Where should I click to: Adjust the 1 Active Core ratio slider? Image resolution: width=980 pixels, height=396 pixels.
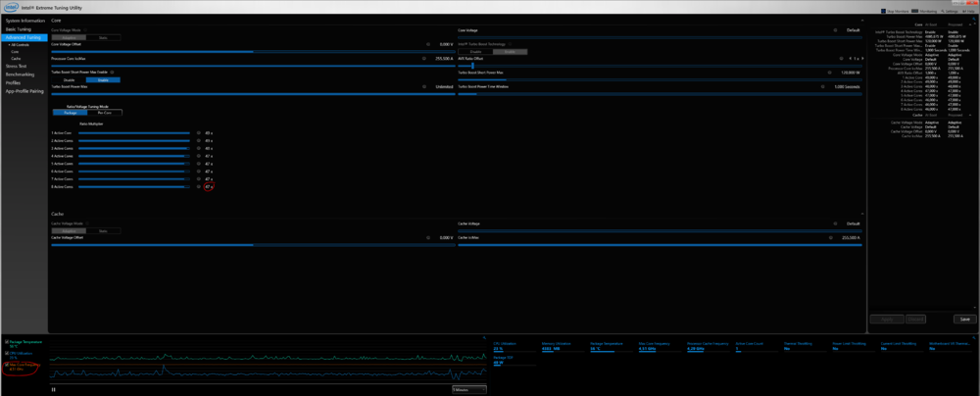pos(133,132)
